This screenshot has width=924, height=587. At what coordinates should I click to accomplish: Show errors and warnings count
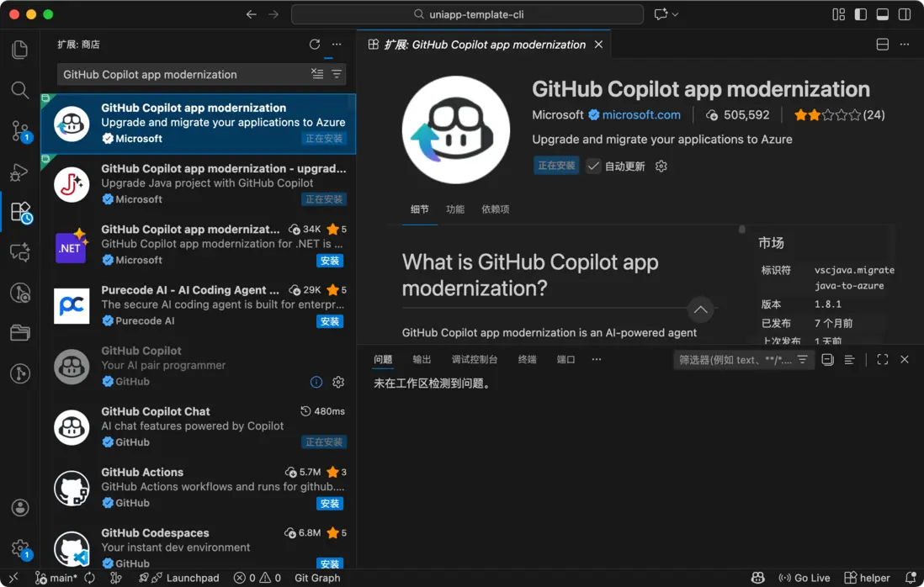click(x=258, y=578)
